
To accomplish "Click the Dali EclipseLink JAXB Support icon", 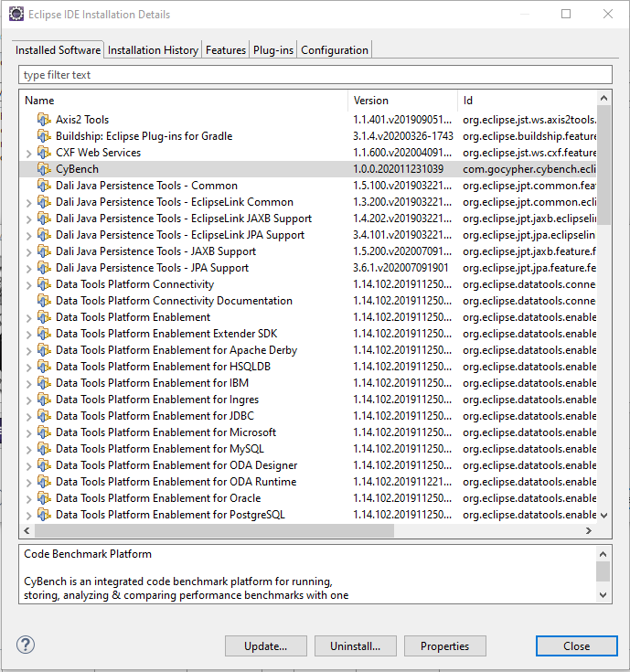I will click(44, 219).
